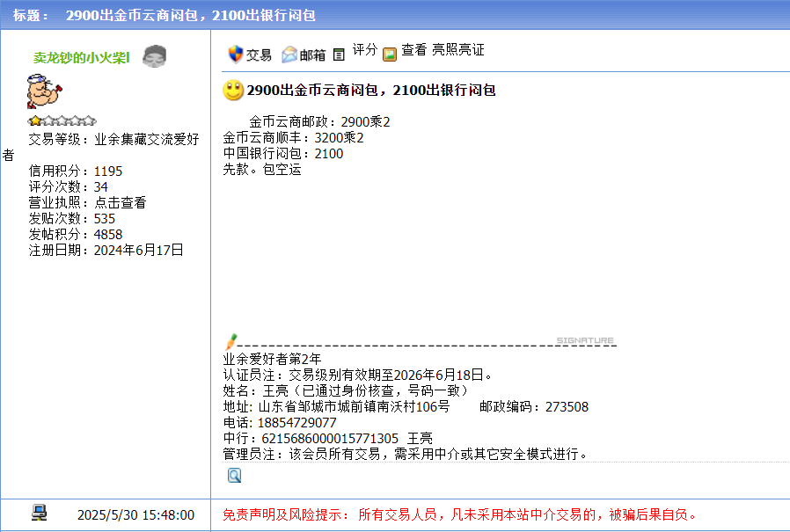Open the 邮箱 link
790x532 pixels.
pyautogui.click(x=312, y=55)
